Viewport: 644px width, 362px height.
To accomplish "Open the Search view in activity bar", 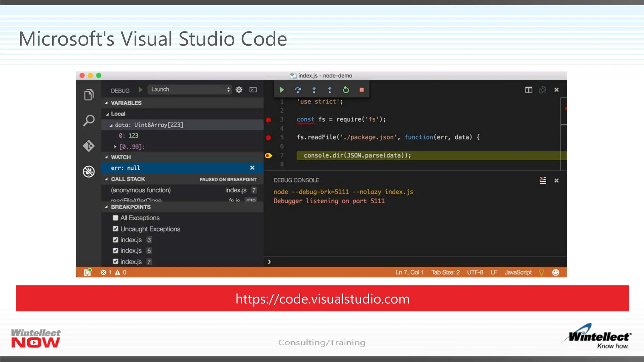I will [89, 120].
